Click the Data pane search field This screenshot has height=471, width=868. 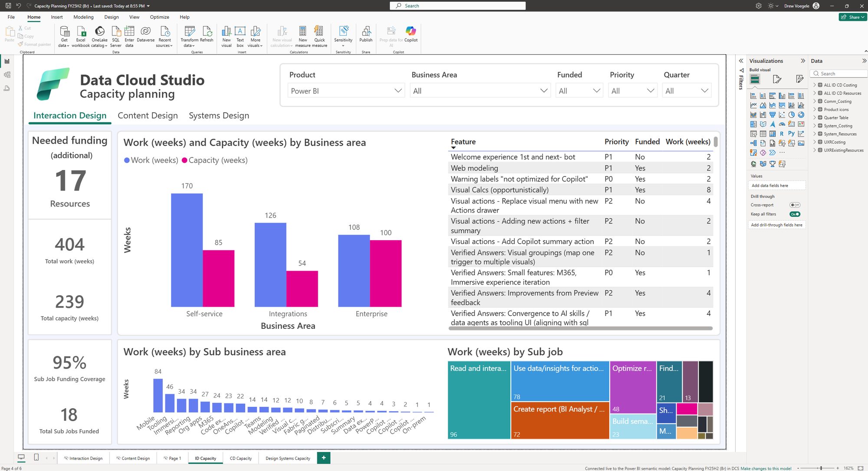point(838,74)
